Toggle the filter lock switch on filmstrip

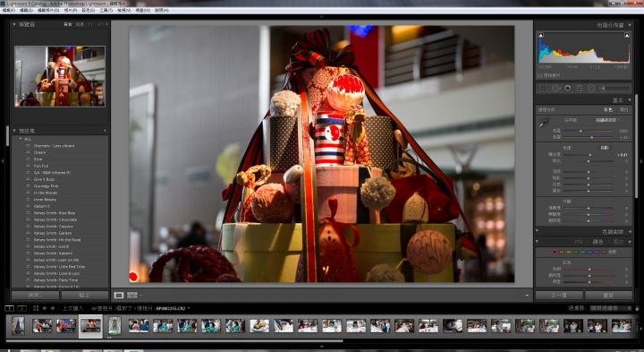pos(637,308)
